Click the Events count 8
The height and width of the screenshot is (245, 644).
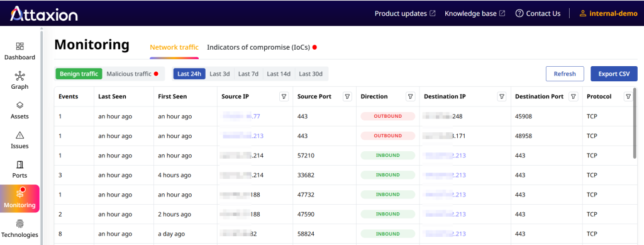[60, 234]
